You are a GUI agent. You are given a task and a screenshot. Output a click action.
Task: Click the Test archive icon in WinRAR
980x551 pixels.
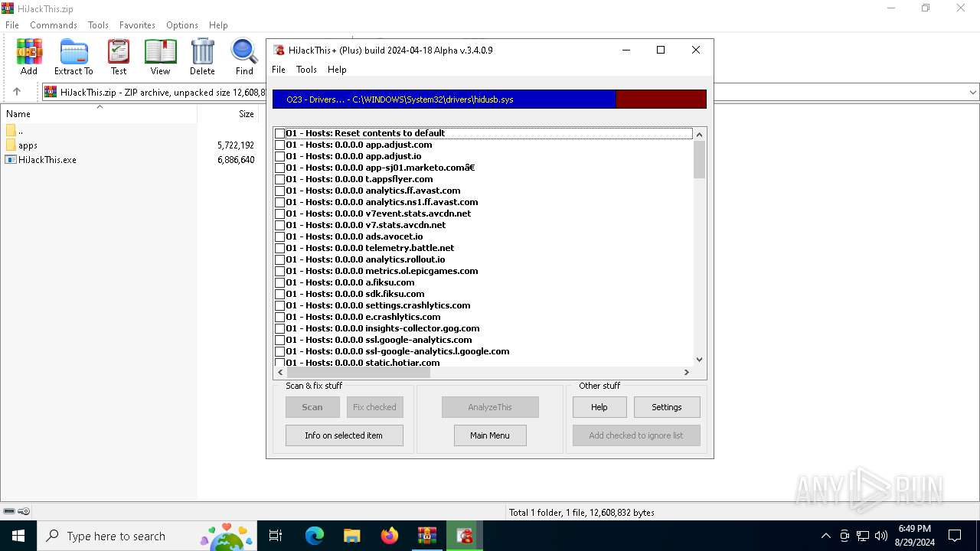[x=119, y=57]
